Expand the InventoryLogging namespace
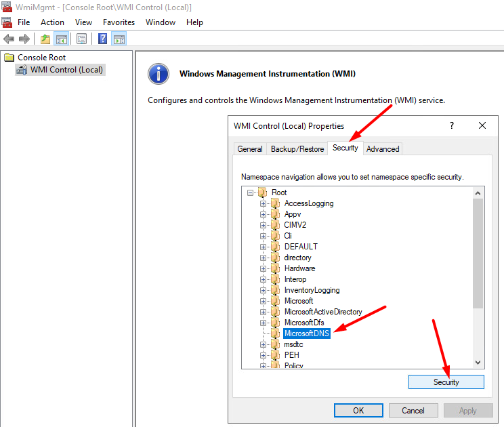This screenshot has height=427, width=504. point(263,290)
